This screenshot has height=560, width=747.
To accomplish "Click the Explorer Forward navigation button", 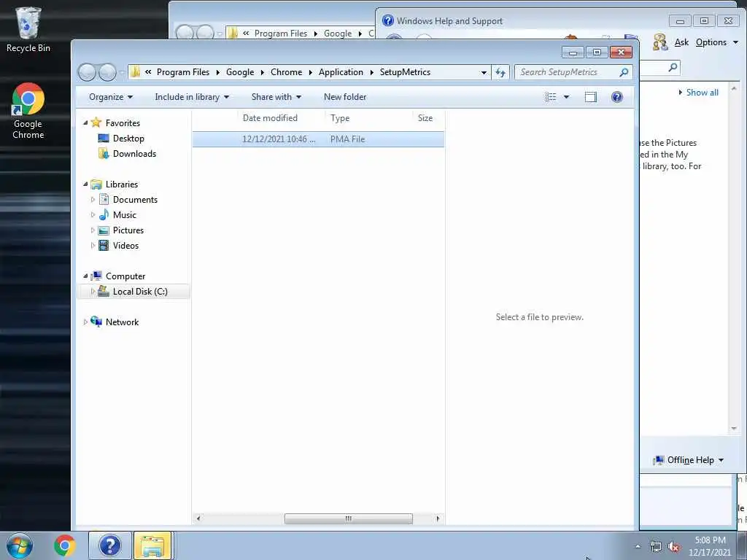I will click(x=107, y=72).
